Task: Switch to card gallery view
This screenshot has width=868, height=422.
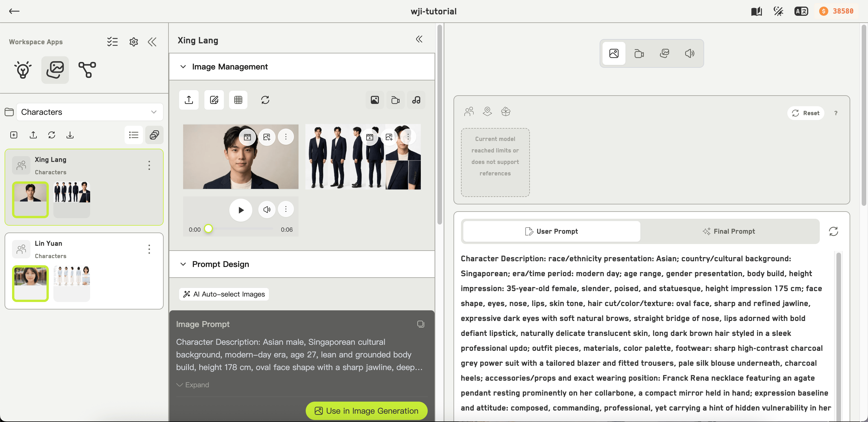Action: [x=154, y=135]
